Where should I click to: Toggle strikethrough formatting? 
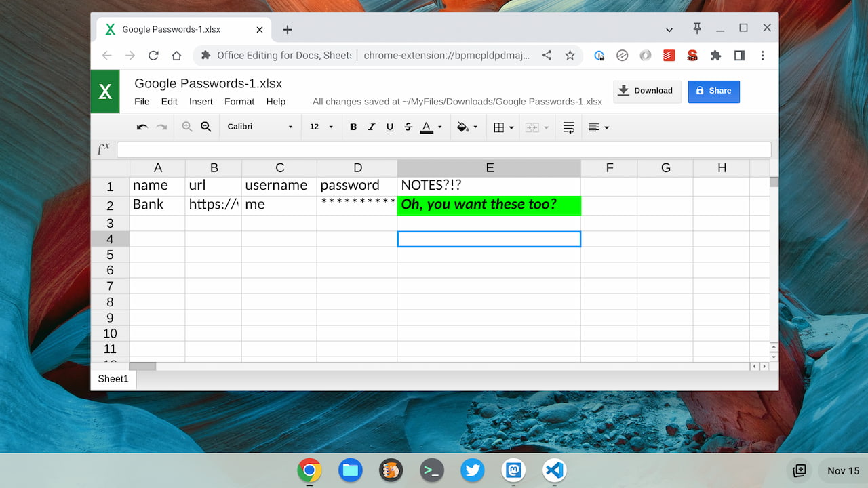tap(408, 127)
